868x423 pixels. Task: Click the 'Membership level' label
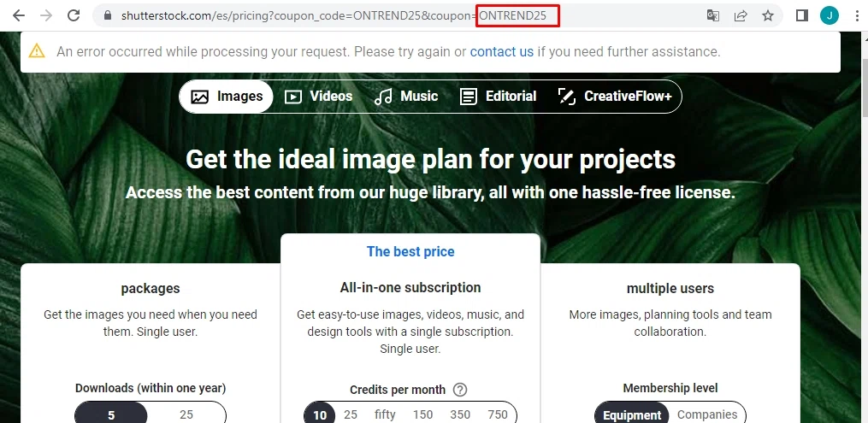[x=670, y=388]
